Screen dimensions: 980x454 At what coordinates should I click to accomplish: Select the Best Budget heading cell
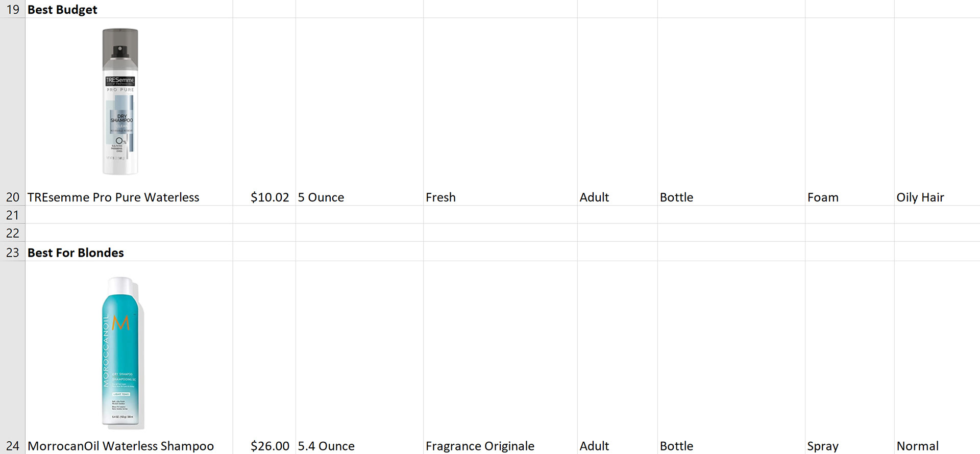[129, 9]
